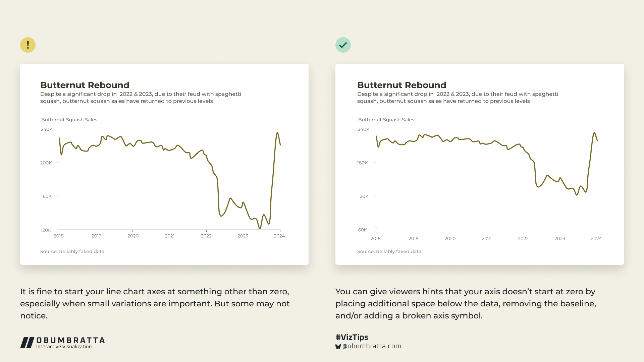Open the @obumbratta.com handle link
Image resolution: width=644 pixels, height=362 pixels.
[372, 346]
